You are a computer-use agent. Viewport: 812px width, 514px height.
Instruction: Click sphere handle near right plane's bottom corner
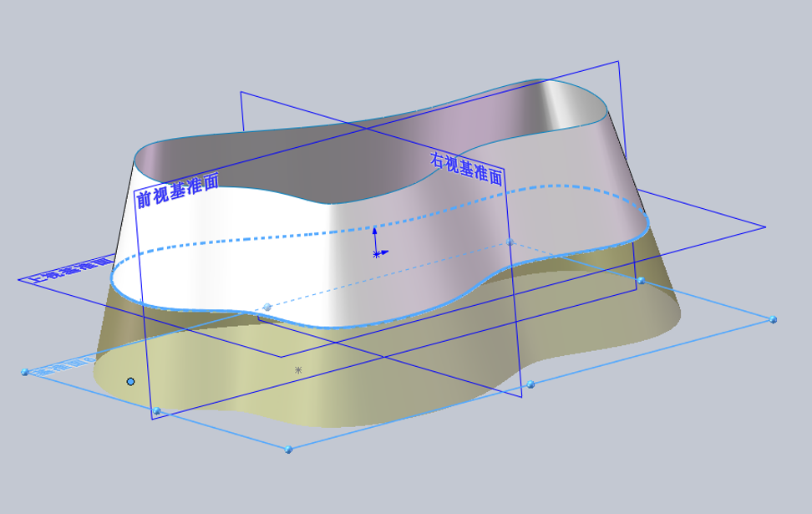pyautogui.click(x=530, y=384)
